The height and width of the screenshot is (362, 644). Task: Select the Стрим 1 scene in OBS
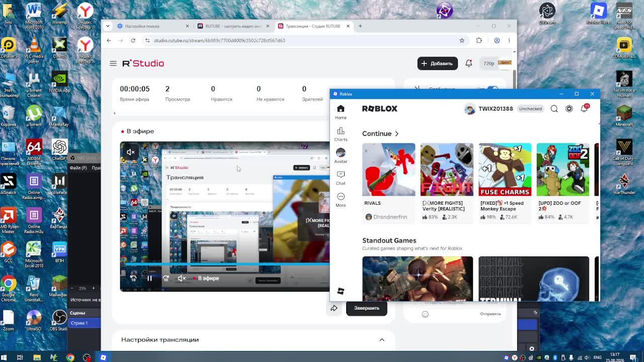click(x=84, y=323)
